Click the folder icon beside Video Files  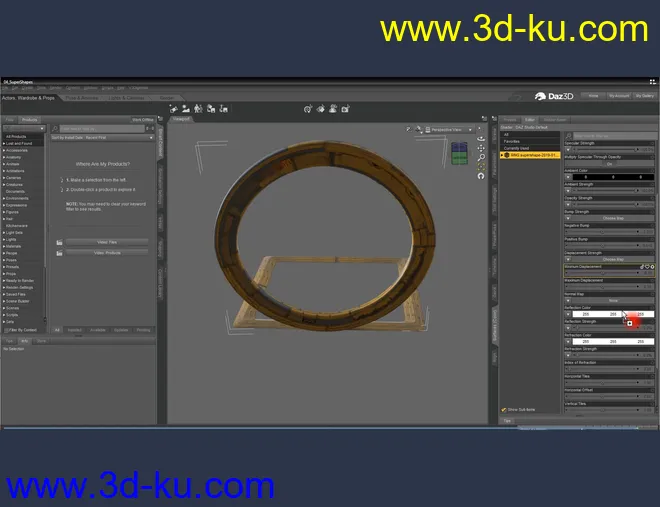tap(59, 242)
